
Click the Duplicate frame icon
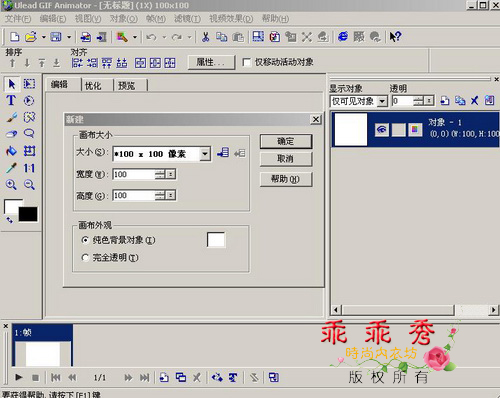[x=181, y=377]
